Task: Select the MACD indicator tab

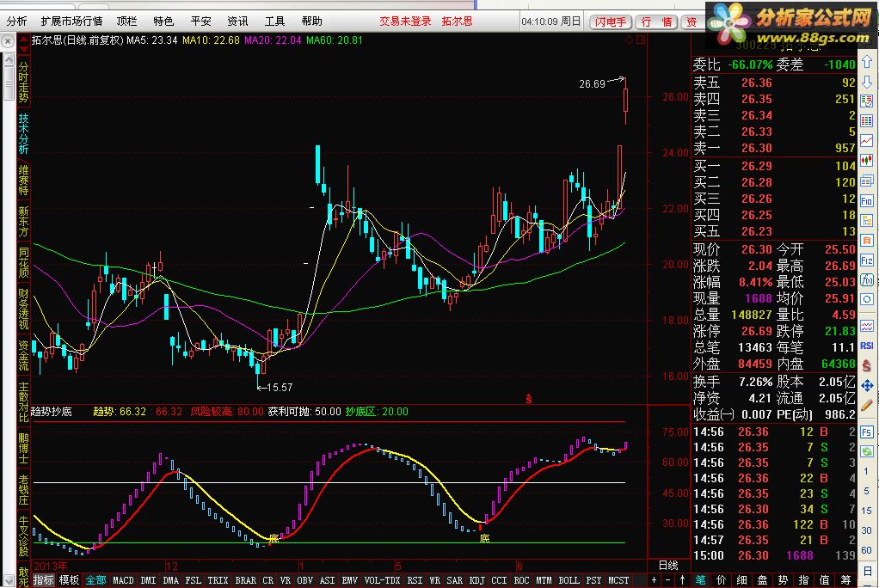Action: tap(123, 580)
